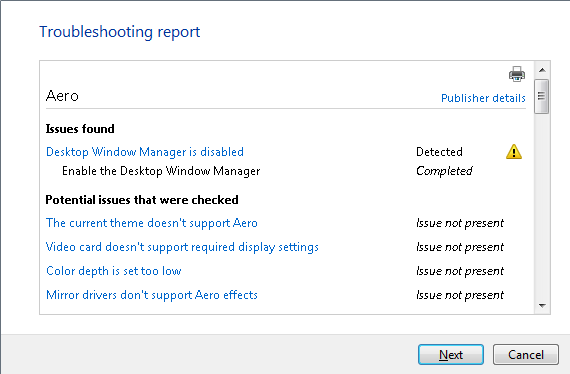Click the 'Aero' report title
570x374 pixels.
coord(62,96)
